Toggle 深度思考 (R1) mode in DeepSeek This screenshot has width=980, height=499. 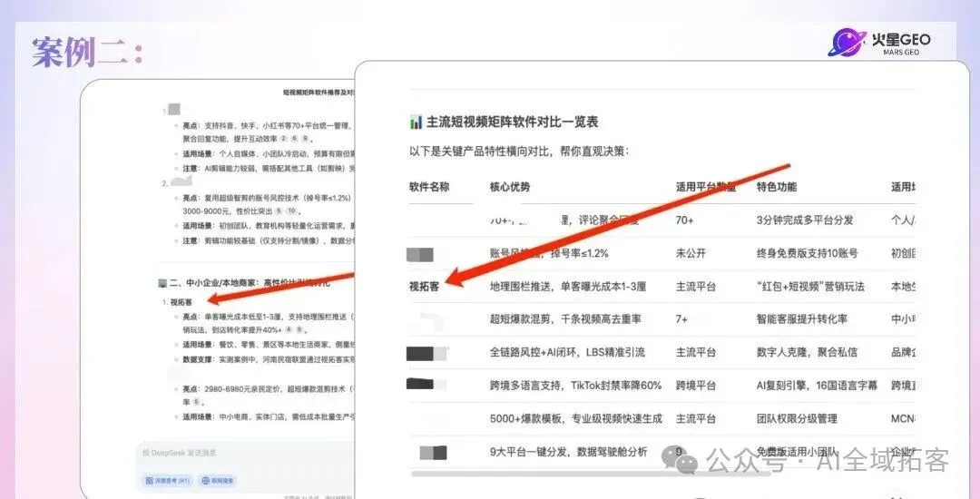pos(168,480)
